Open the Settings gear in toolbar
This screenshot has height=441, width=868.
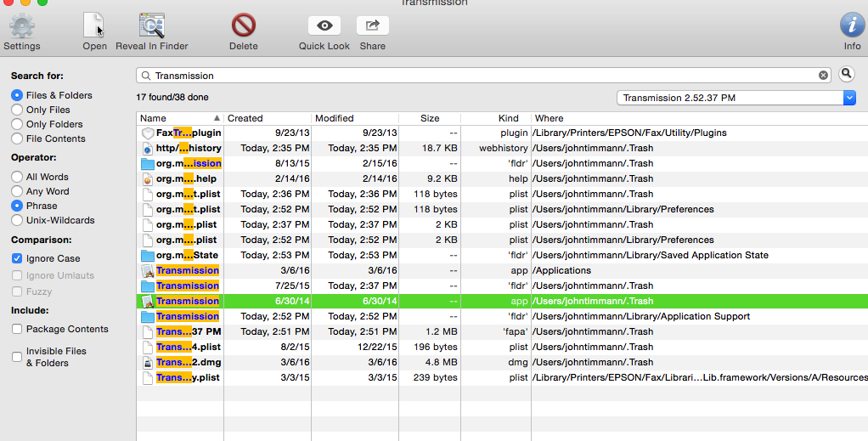pyautogui.click(x=21, y=26)
